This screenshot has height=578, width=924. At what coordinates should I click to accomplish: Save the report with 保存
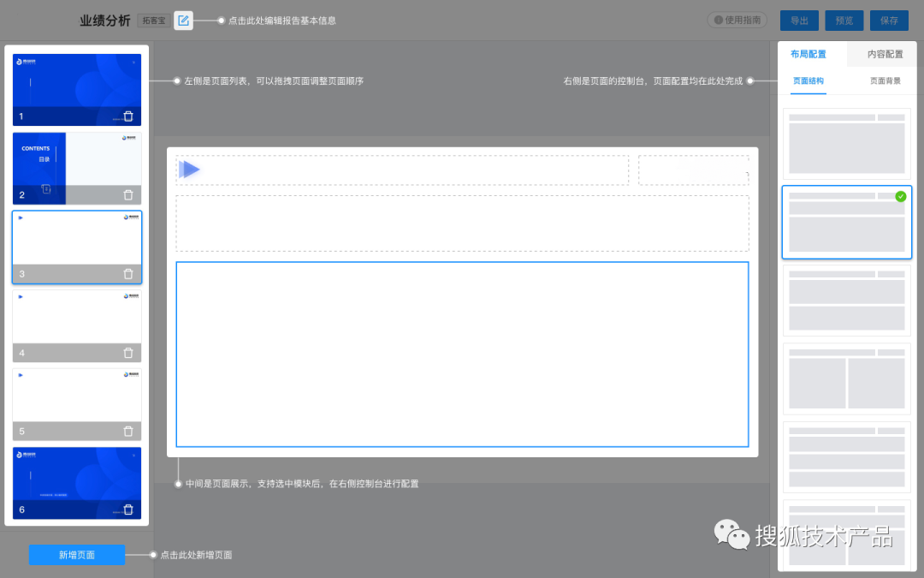point(889,20)
